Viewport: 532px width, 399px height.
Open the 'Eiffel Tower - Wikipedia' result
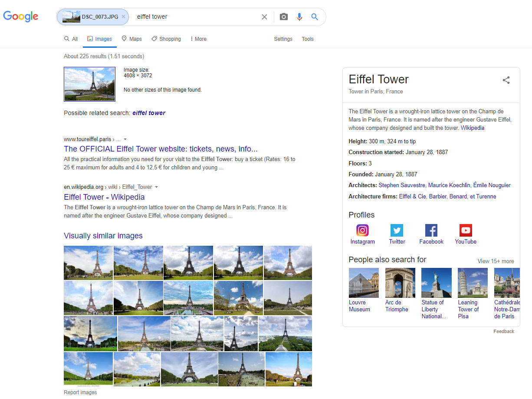click(x=104, y=197)
